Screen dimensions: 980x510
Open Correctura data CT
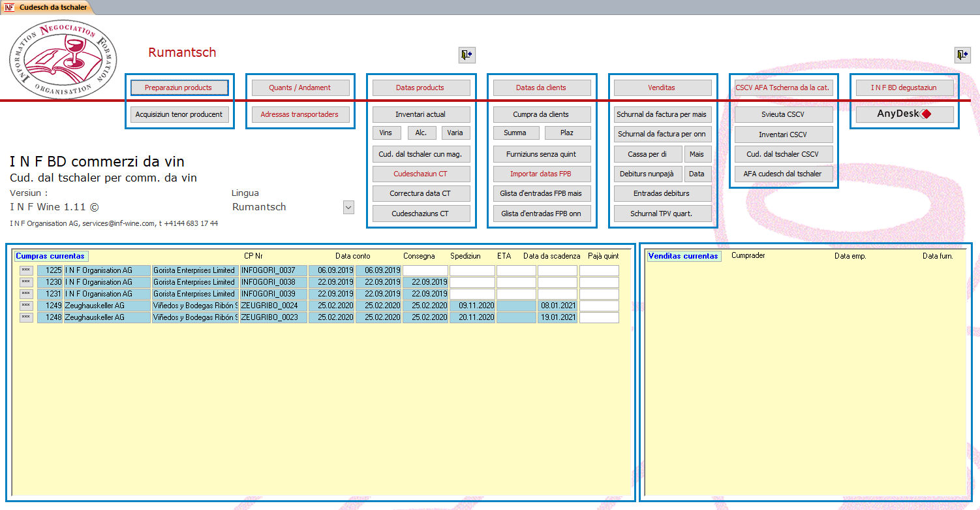(x=421, y=193)
